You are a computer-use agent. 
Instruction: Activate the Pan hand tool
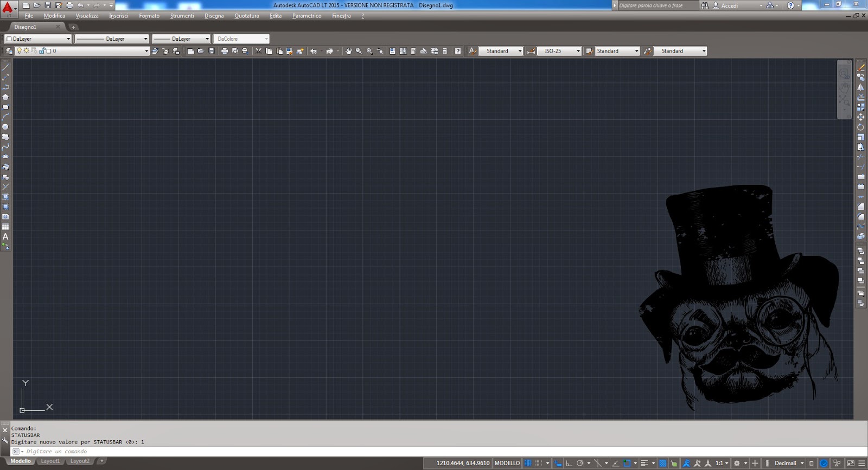[348, 51]
